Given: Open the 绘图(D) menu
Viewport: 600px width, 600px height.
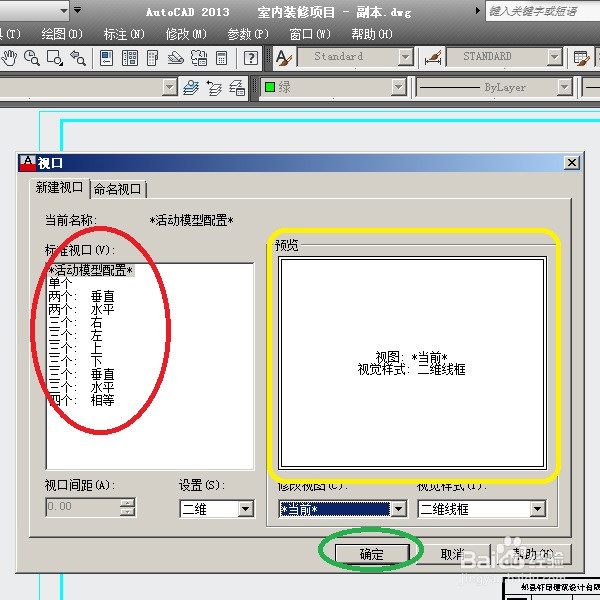Looking at the screenshot, I should tap(62, 34).
